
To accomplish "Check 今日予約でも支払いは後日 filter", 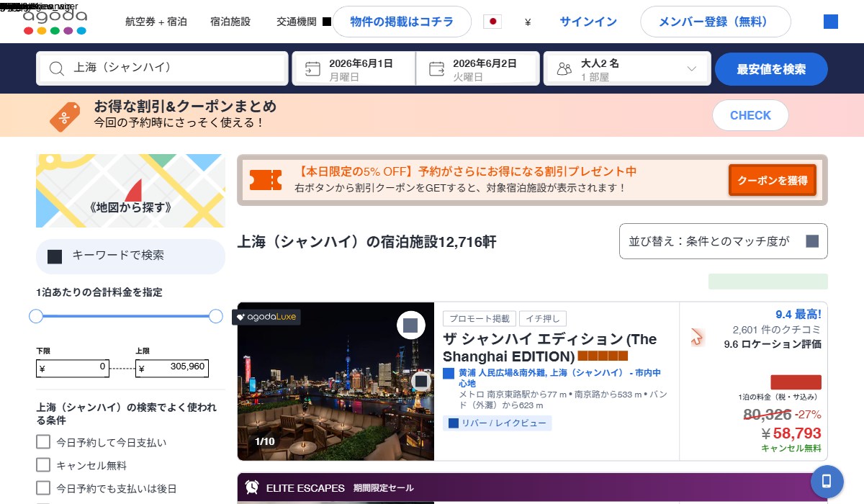I will coord(43,488).
